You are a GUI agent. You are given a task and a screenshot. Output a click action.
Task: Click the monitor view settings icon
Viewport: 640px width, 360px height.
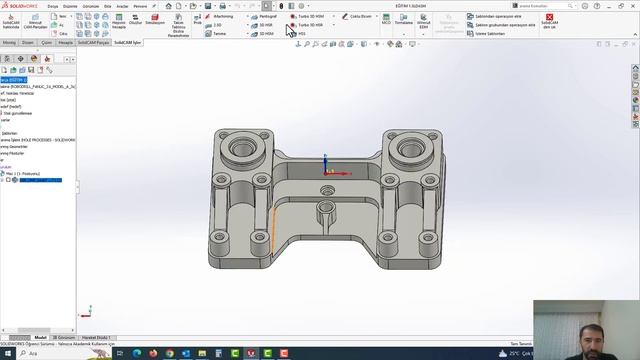click(412, 44)
